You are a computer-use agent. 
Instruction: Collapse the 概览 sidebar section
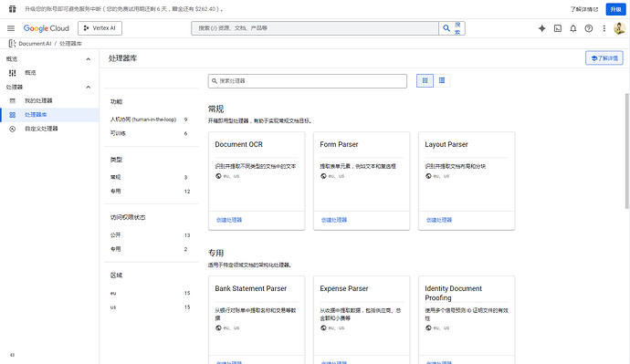(89, 59)
